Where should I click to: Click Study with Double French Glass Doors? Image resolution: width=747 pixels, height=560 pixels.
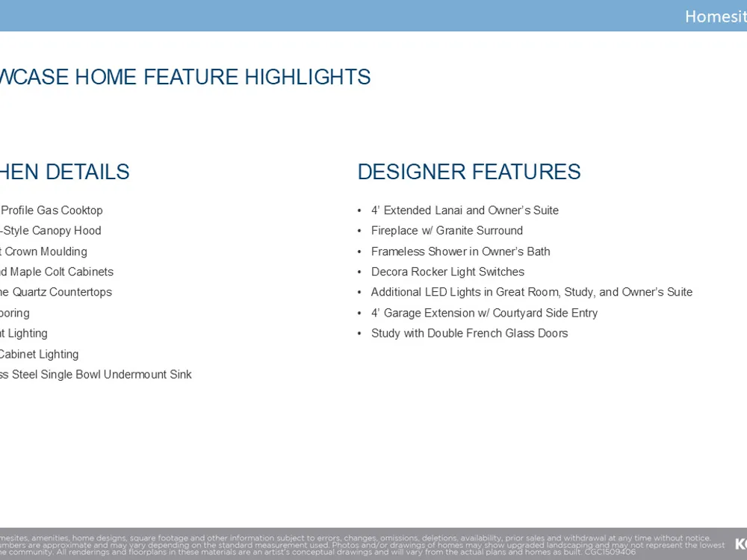tap(469, 333)
